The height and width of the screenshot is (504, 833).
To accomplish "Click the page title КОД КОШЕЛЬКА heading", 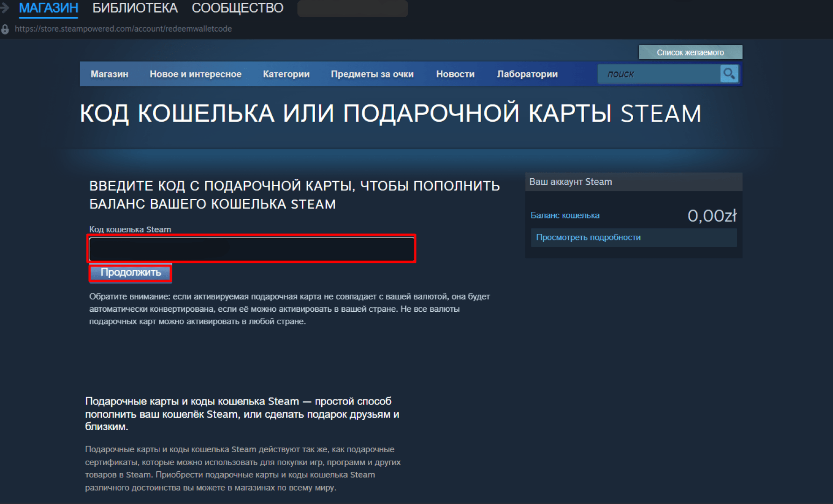I will 390,113.
